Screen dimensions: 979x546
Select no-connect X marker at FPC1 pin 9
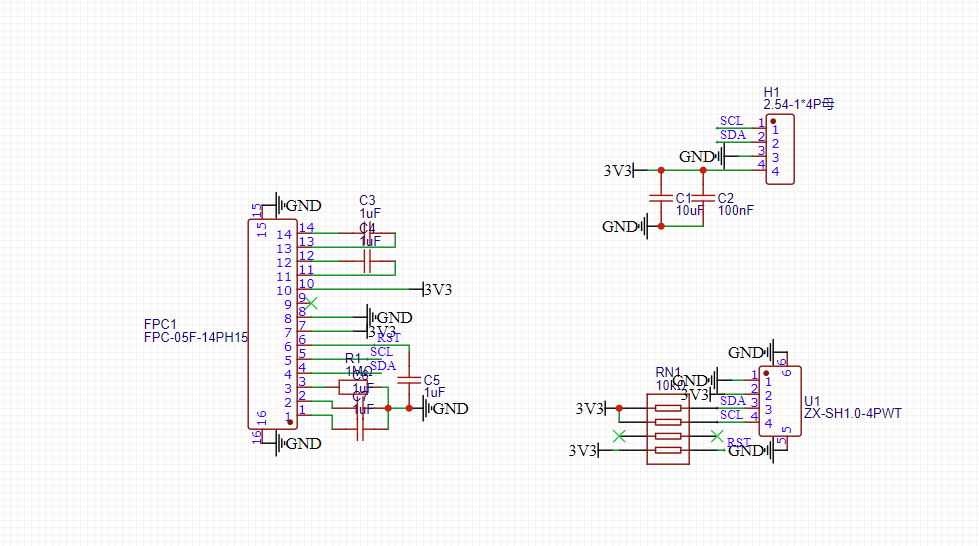[312, 302]
